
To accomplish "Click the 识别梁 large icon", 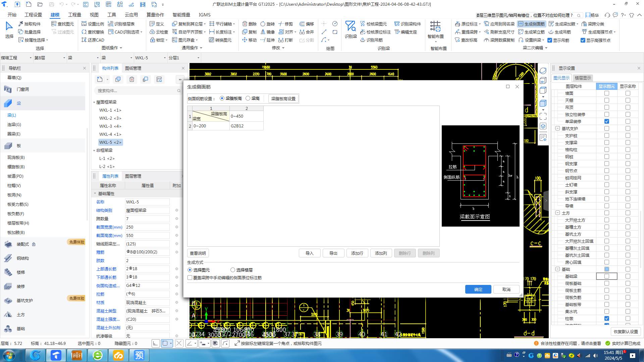I will tap(351, 29).
